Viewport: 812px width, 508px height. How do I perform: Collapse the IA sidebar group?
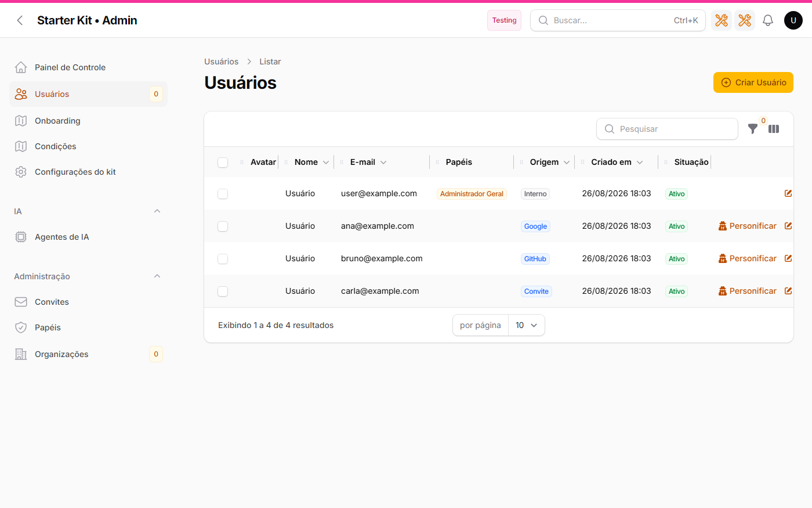click(157, 211)
